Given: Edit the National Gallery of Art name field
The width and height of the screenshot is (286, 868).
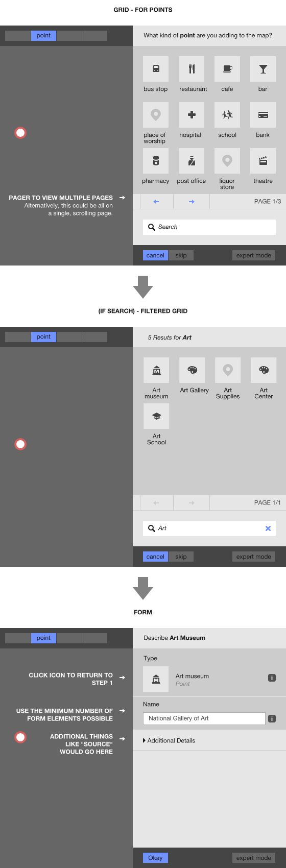Looking at the screenshot, I should coord(204,718).
